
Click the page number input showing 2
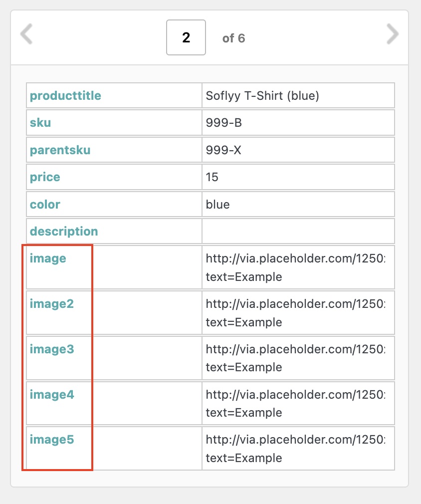[x=186, y=37]
